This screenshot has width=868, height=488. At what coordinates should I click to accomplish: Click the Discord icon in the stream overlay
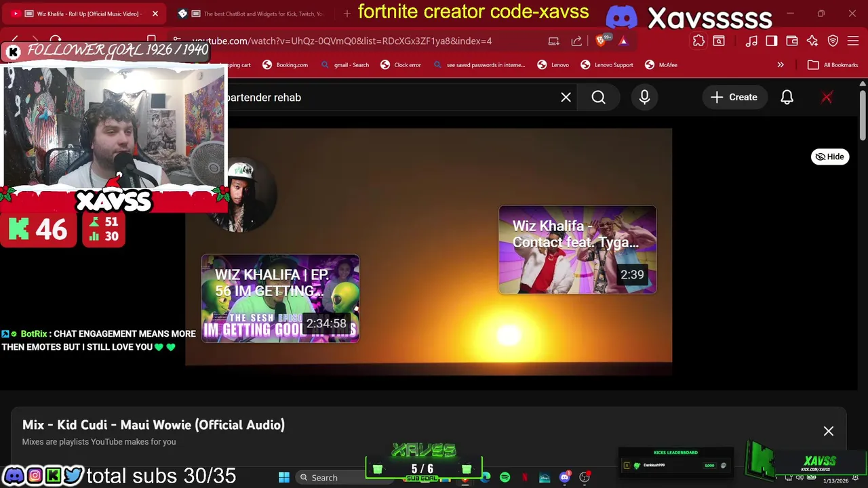click(14, 476)
